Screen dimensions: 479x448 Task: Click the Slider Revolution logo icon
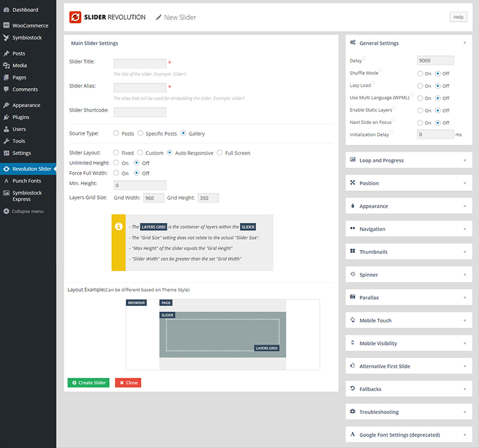tap(75, 17)
